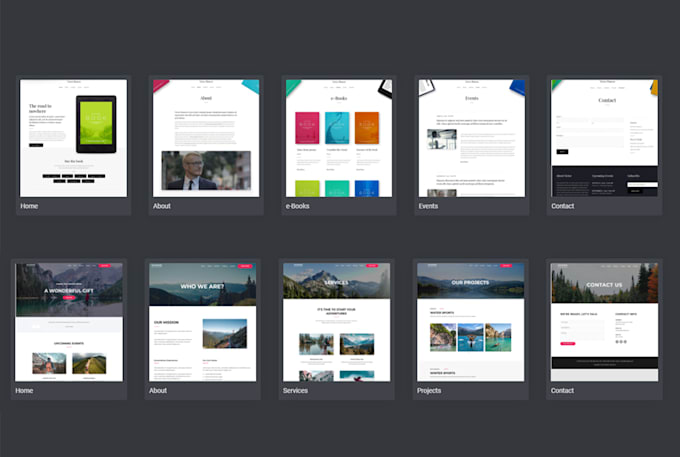Select the 'Contact Us' forest template thumbnail
The height and width of the screenshot is (457, 680).
(x=604, y=322)
